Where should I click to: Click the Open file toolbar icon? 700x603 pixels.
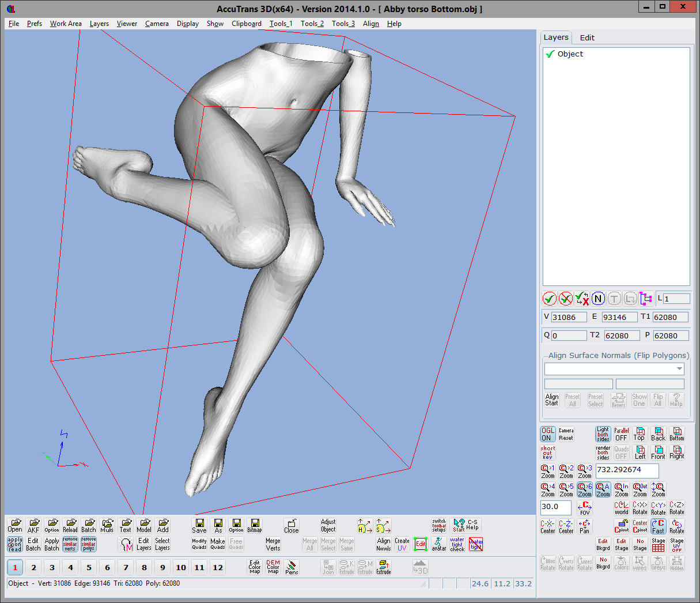tap(15, 525)
